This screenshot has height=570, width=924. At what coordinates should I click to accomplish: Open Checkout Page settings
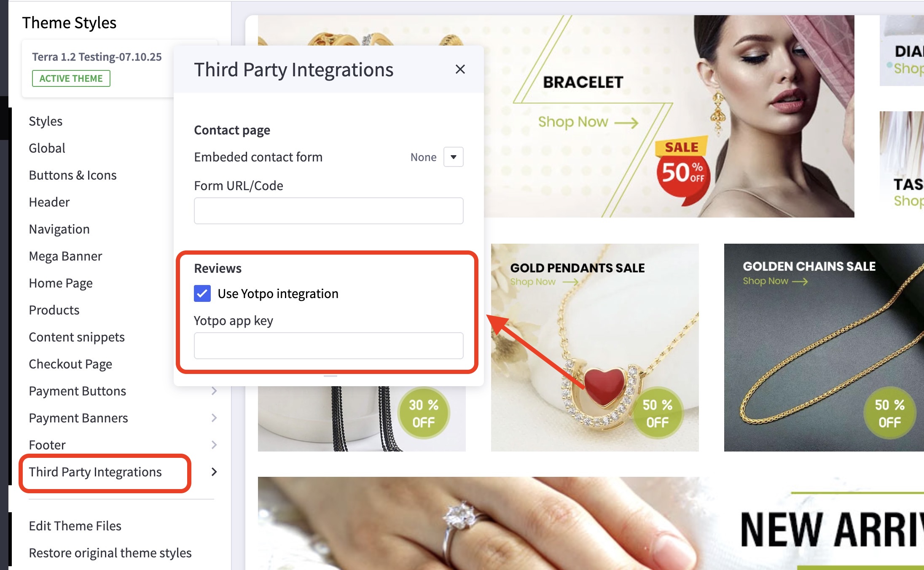(70, 364)
